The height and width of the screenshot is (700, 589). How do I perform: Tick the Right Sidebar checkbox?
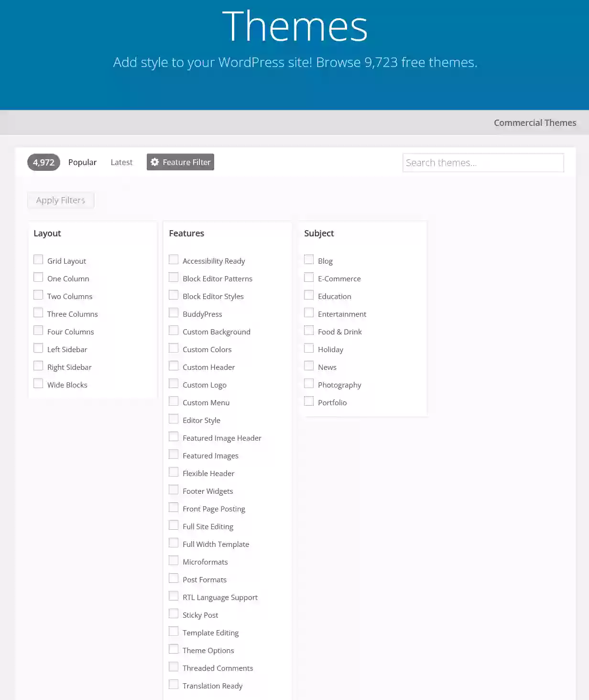click(x=38, y=366)
